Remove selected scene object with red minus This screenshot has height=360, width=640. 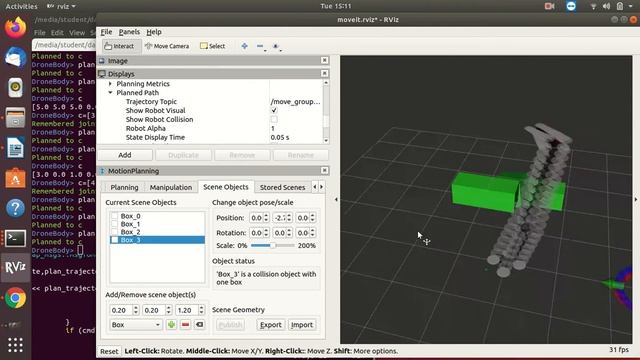[185, 324]
